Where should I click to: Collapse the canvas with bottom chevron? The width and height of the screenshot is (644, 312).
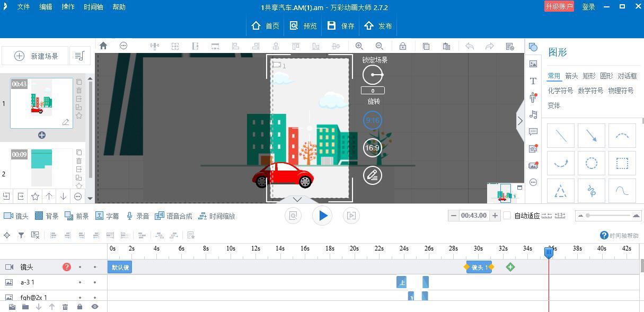click(x=297, y=199)
